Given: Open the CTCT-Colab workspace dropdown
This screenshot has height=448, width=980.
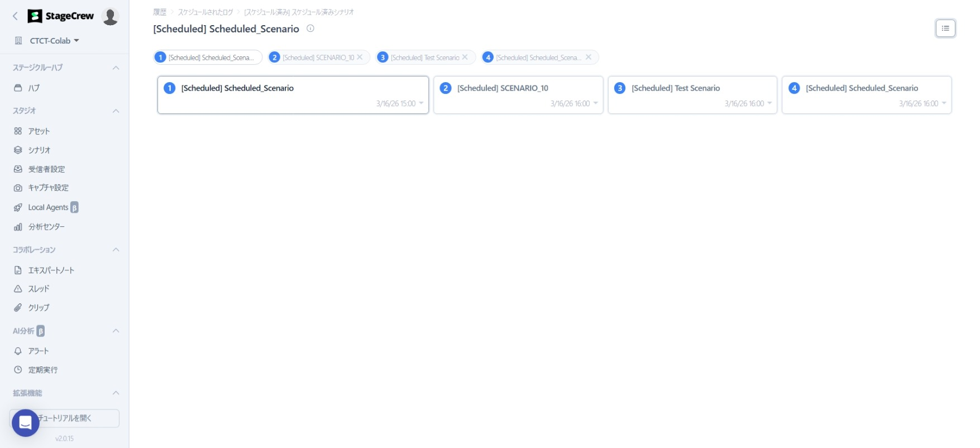Looking at the screenshot, I should [x=54, y=41].
